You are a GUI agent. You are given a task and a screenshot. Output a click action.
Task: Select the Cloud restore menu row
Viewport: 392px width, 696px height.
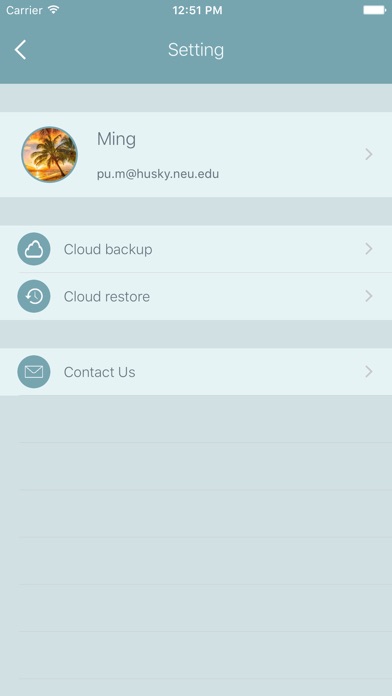click(196, 296)
